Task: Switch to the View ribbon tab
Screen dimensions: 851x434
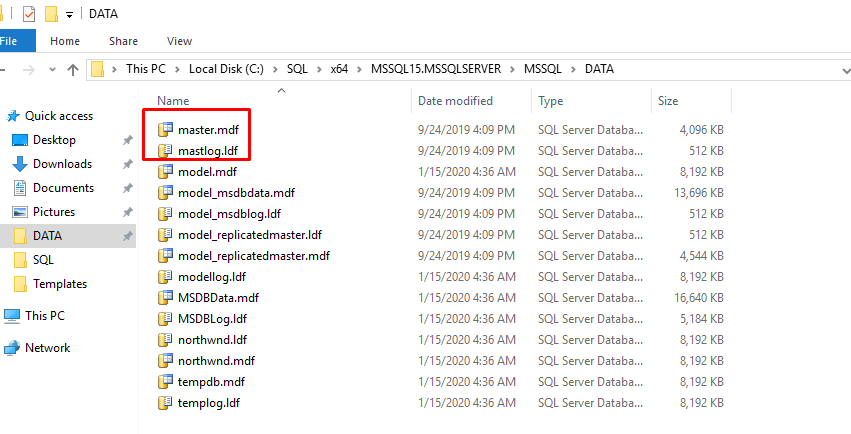Action: (180, 41)
